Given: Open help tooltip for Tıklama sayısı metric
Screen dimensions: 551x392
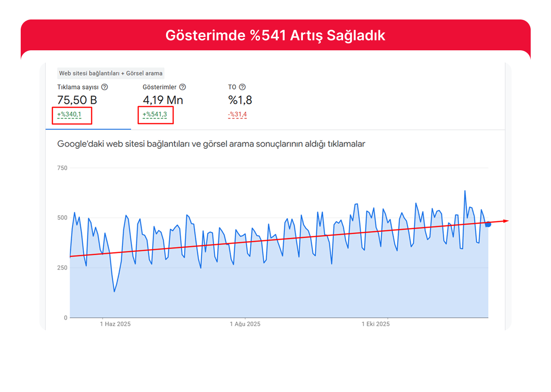Looking at the screenshot, I should point(105,87).
